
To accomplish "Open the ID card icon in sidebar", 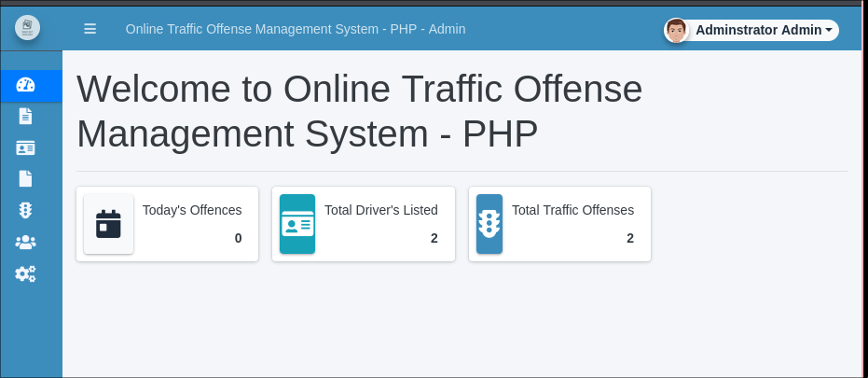I will tap(25, 147).
